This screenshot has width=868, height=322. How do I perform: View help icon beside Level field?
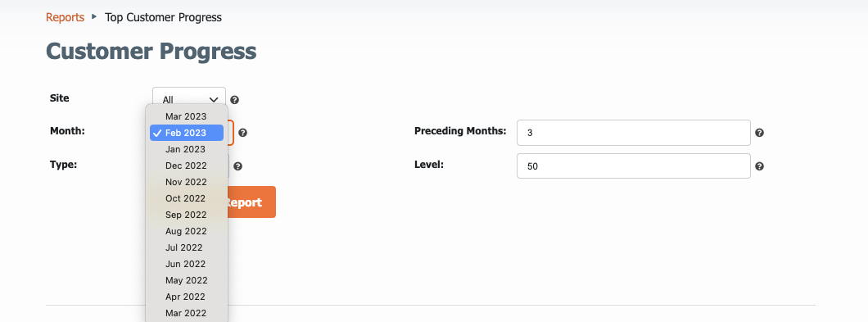pyautogui.click(x=760, y=166)
